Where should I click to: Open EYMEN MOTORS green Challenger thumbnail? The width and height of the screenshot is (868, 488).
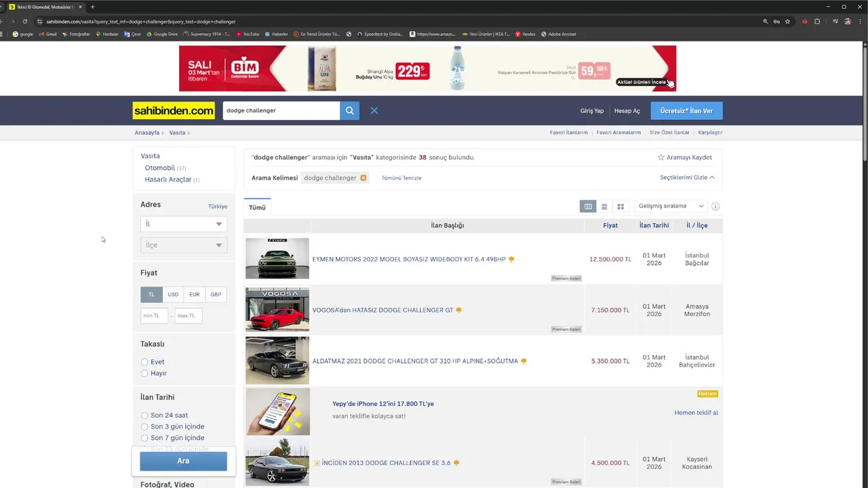click(277, 258)
